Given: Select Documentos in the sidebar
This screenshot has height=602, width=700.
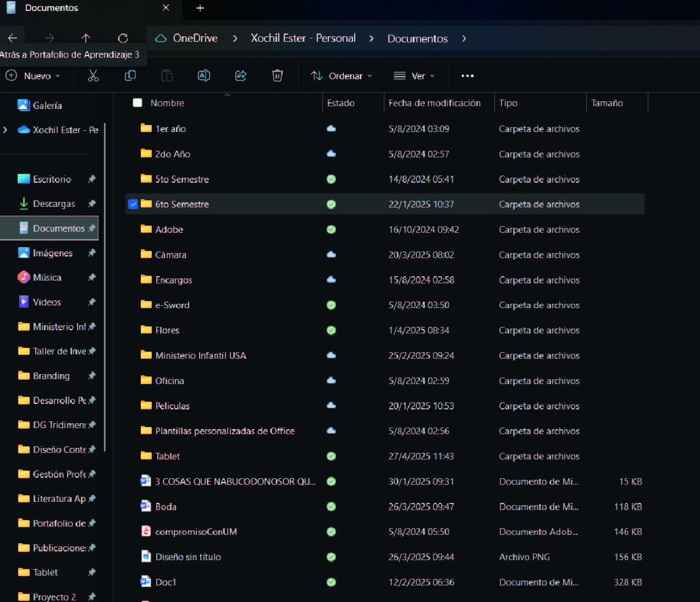Looking at the screenshot, I should [49, 228].
